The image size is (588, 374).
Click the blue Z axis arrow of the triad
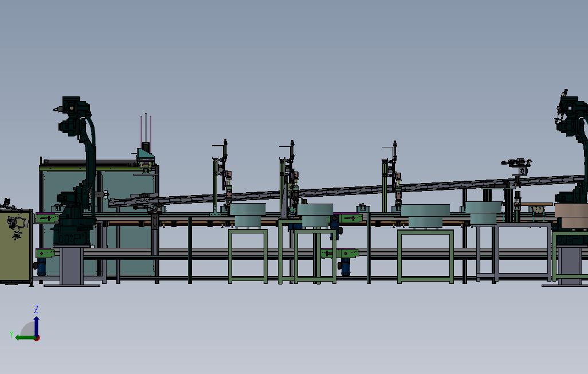pyautogui.click(x=36, y=326)
